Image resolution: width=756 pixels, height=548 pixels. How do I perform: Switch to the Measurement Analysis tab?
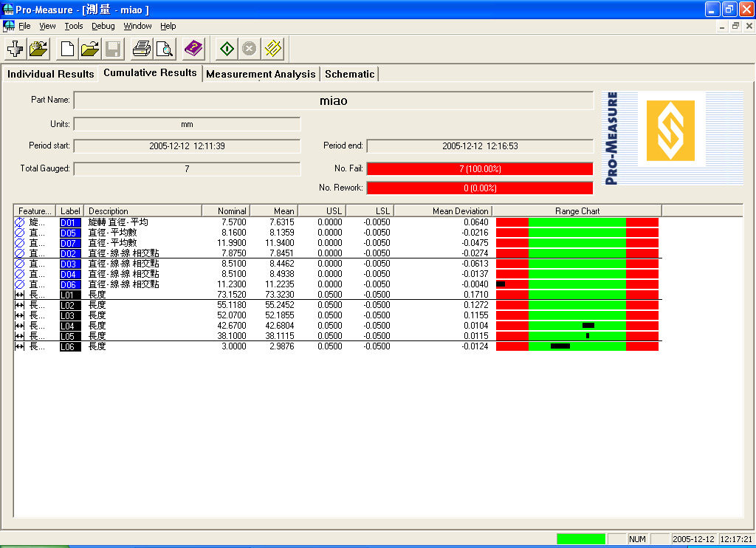coord(261,74)
